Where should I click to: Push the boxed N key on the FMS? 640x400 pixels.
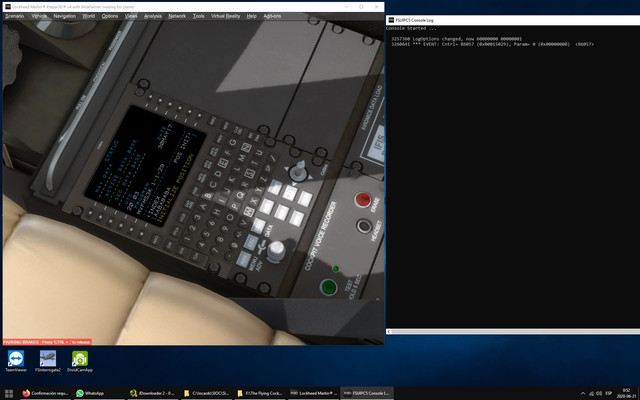pyautogui.click(x=246, y=148)
